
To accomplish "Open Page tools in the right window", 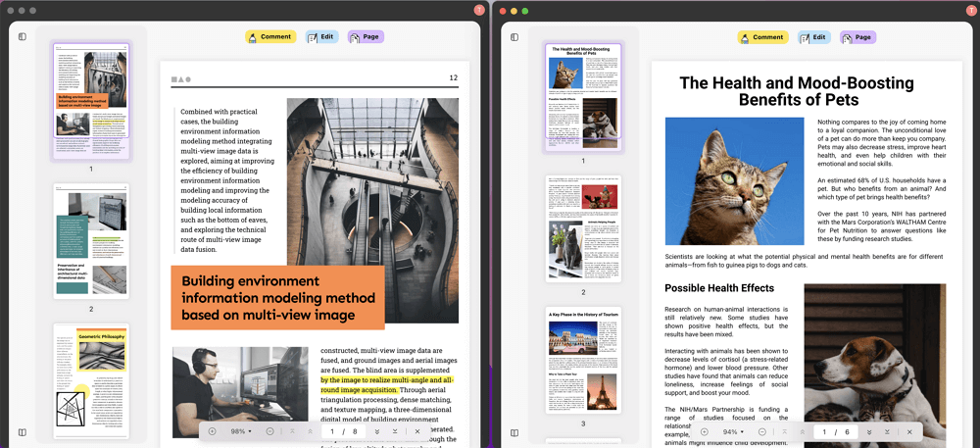I will tap(858, 37).
